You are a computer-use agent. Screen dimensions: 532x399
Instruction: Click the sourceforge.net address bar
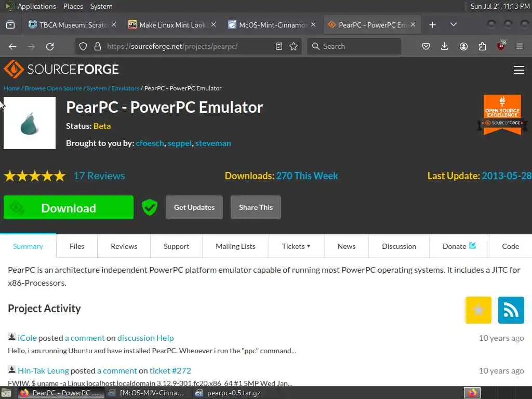pos(188,46)
